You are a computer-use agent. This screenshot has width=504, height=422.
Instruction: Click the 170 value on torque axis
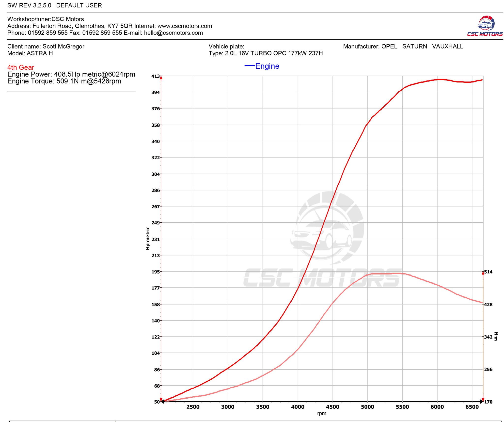pyautogui.click(x=488, y=402)
